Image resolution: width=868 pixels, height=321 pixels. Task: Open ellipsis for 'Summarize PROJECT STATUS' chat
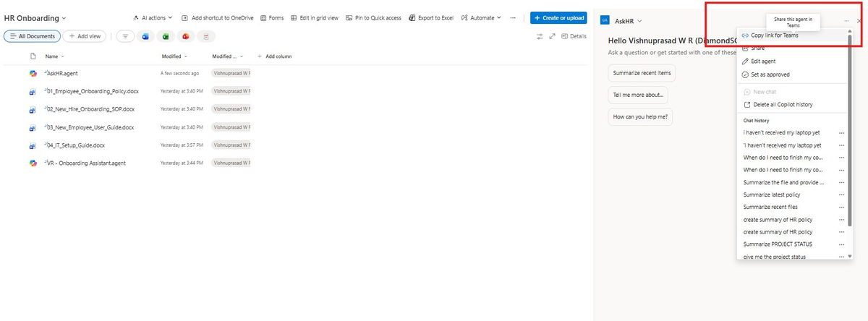(x=841, y=244)
